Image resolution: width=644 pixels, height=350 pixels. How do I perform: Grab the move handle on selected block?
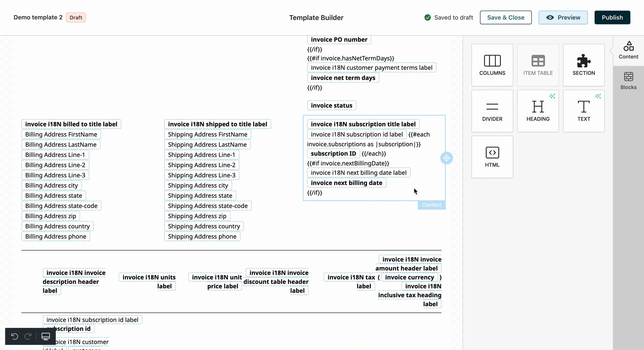click(446, 158)
